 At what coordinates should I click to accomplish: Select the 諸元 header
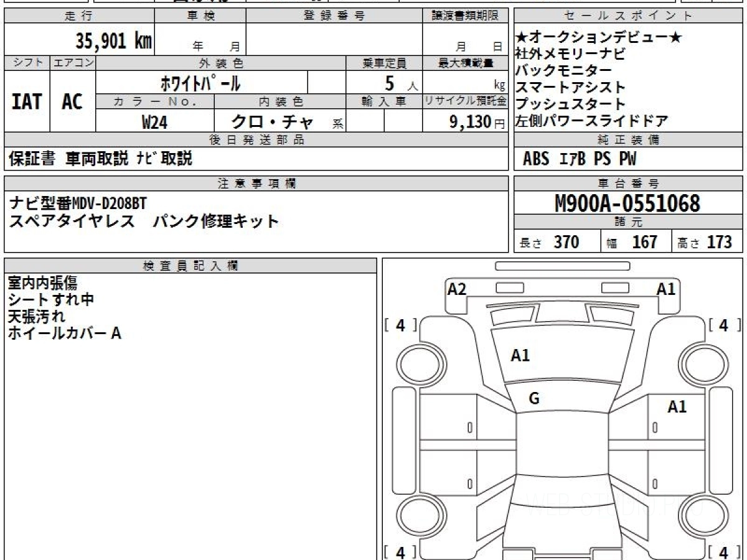(x=628, y=222)
